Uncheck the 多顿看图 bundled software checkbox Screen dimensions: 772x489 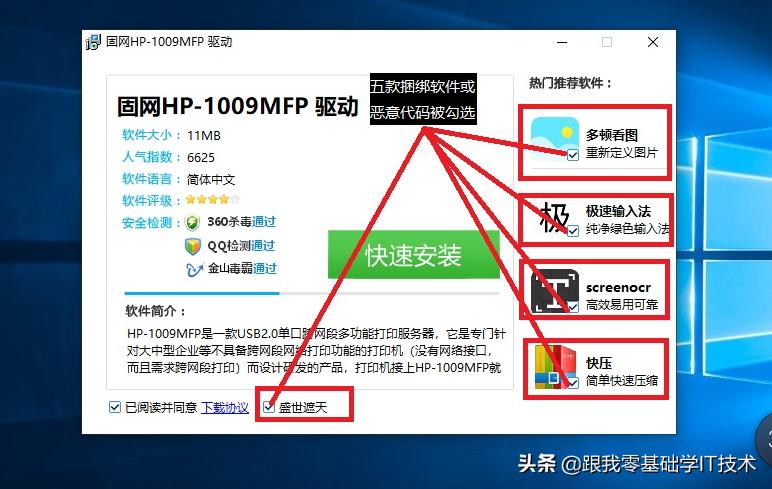point(573,155)
